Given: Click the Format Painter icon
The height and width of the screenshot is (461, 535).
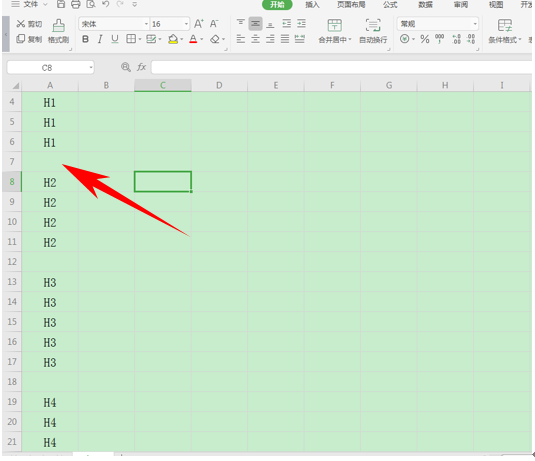Looking at the screenshot, I should pyautogui.click(x=58, y=26).
